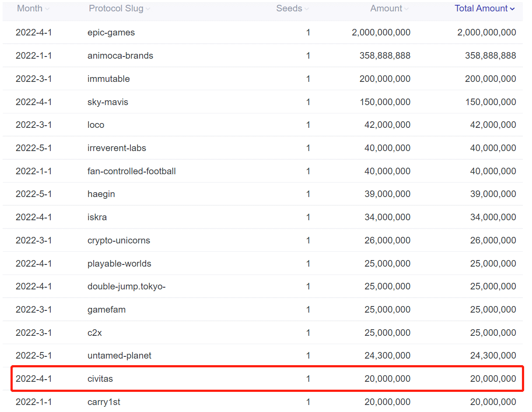The height and width of the screenshot is (412, 532).
Task: Click the 2,000,000,000 Amount cell for epic-games
Action: pos(381,32)
